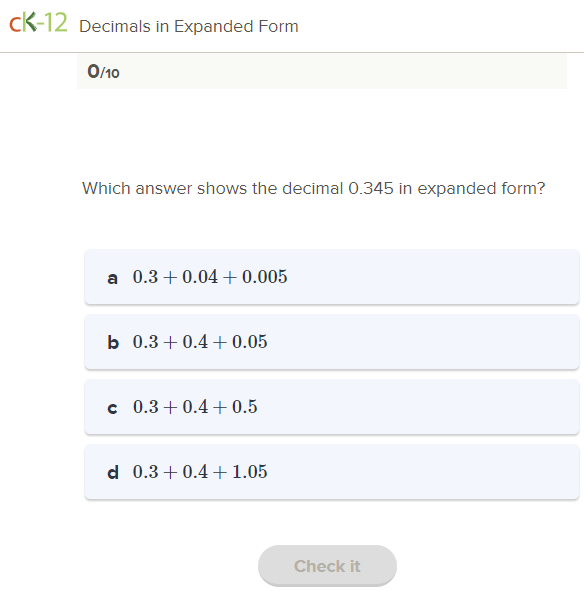Click the bold letter c label
Viewport: 584px width, 592px height.
click(x=112, y=408)
